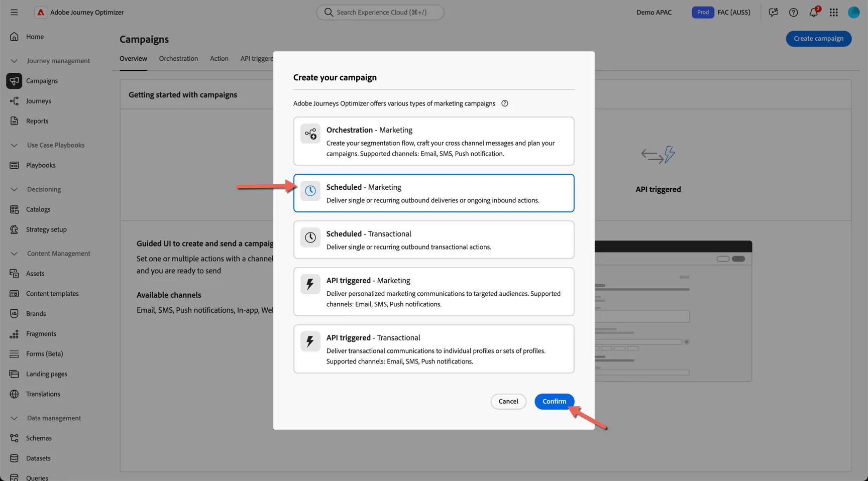Click the Strategy setup sidebar icon
Image resolution: width=868 pixels, height=481 pixels.
point(14,229)
